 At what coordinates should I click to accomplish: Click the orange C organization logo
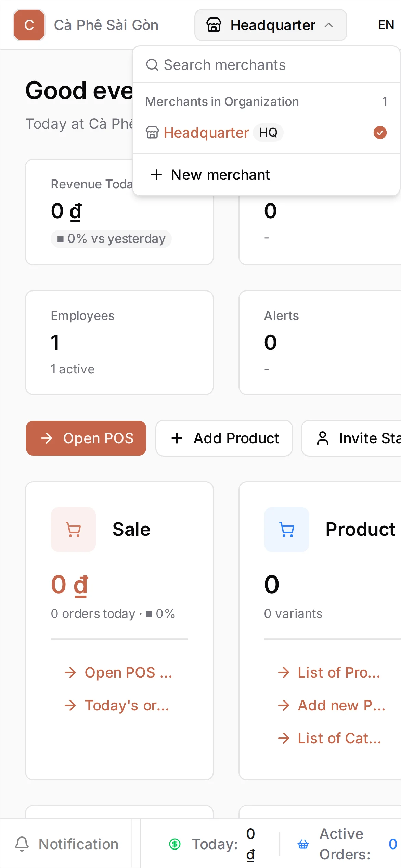point(29,25)
